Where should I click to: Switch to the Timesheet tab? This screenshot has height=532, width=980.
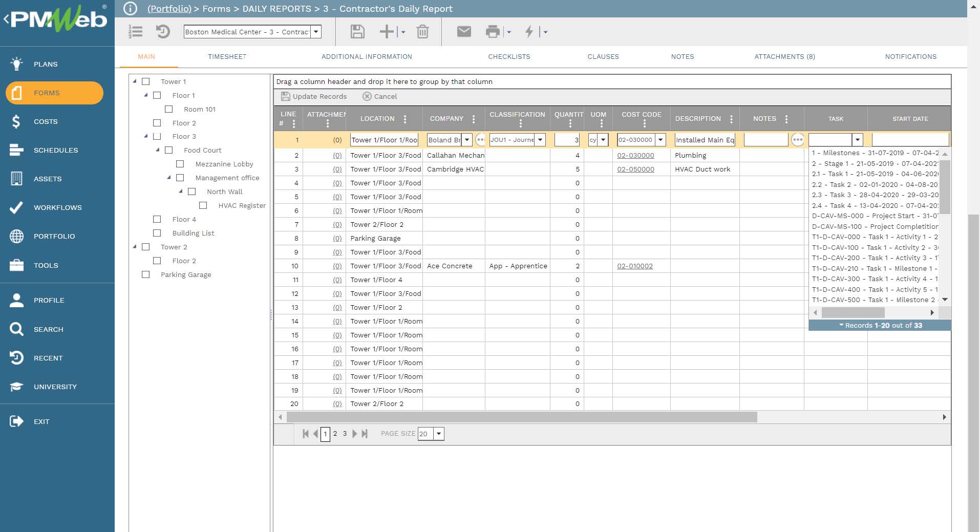pos(227,57)
